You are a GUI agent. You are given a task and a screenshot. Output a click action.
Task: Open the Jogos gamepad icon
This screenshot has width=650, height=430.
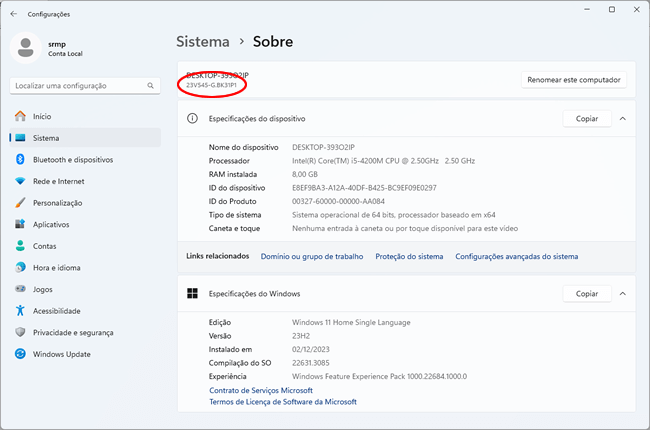click(20, 289)
